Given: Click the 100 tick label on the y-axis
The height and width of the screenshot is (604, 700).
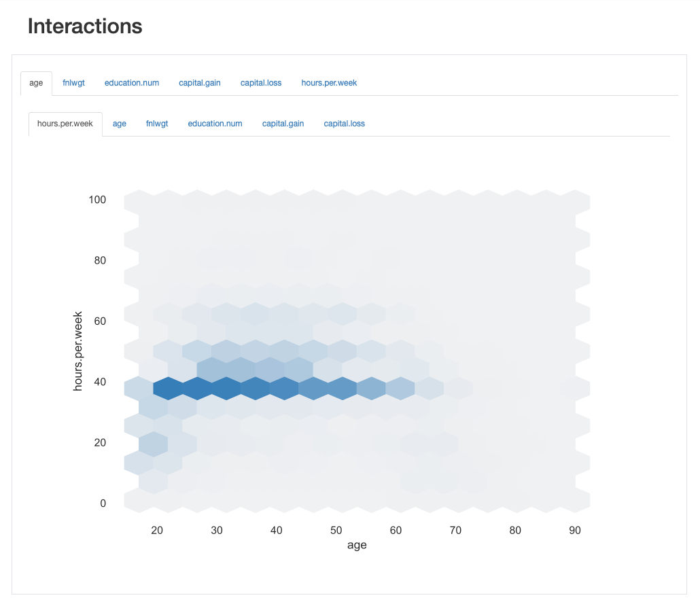Looking at the screenshot, I should click(x=97, y=200).
